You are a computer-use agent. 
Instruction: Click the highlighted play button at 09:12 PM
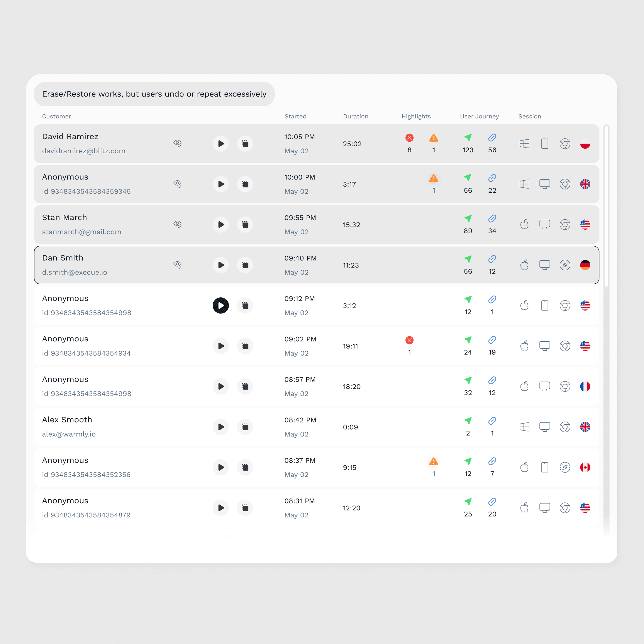click(221, 305)
